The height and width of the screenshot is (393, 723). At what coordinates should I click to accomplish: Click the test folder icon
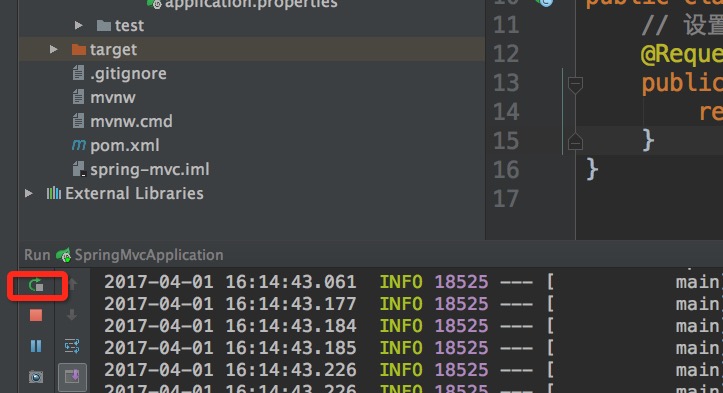tap(104, 25)
